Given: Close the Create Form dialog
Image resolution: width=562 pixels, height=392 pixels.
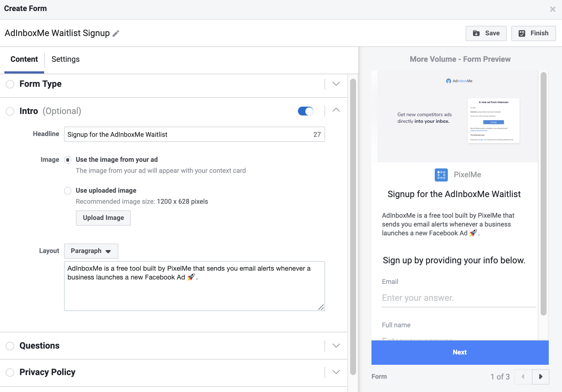Looking at the screenshot, I should click(552, 9).
